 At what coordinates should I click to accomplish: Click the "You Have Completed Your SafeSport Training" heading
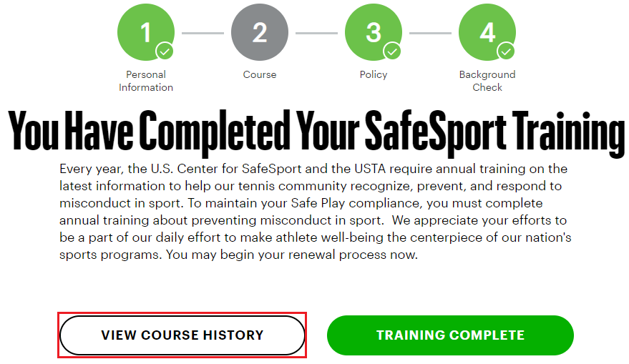pyautogui.click(x=315, y=132)
